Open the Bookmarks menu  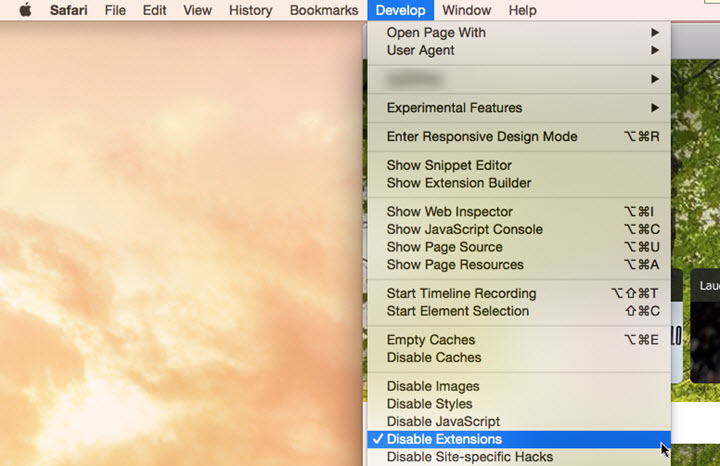pyautogui.click(x=323, y=10)
